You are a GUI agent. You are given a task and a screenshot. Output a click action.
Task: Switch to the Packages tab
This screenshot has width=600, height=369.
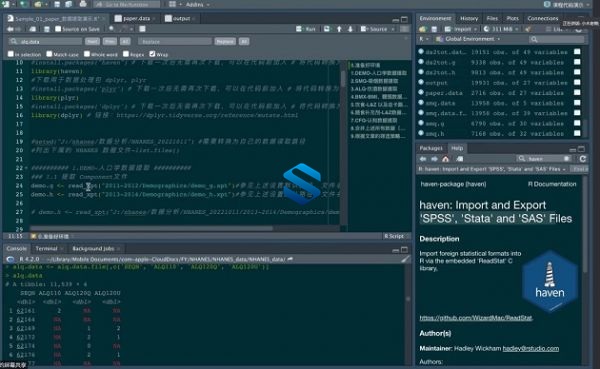coord(431,148)
